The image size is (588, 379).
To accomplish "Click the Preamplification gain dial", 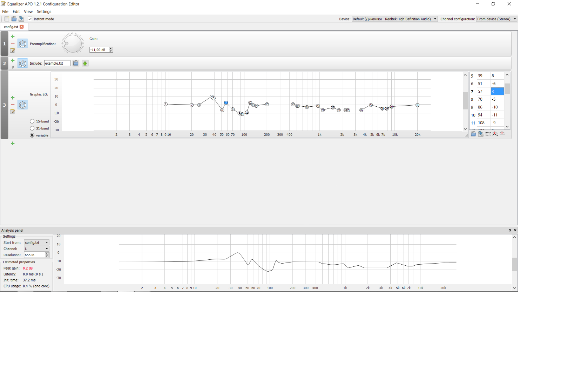I will [x=73, y=44].
